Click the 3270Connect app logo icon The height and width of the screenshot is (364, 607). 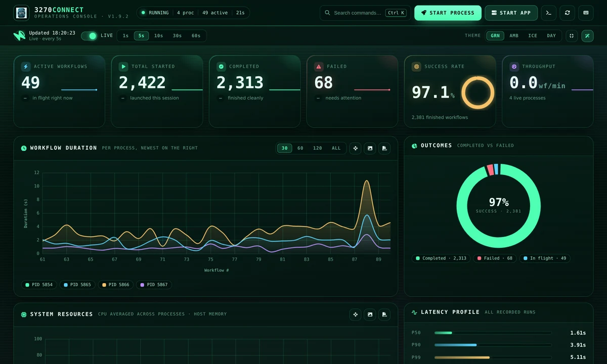21,13
